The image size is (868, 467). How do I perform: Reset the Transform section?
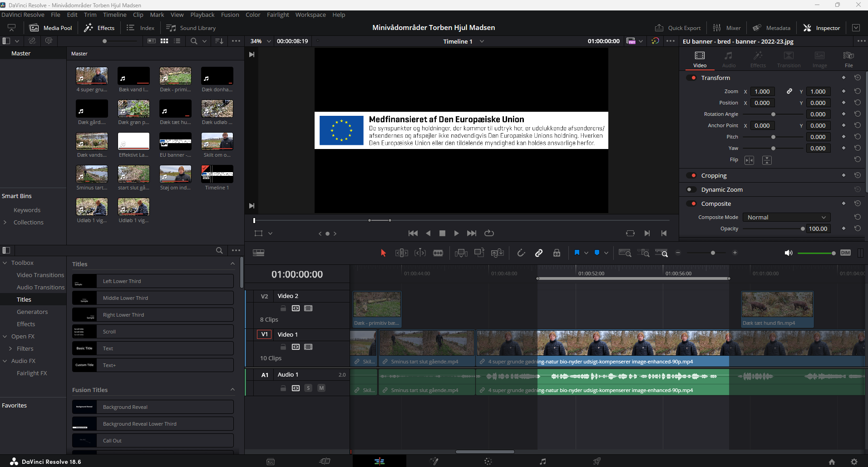pos(858,78)
